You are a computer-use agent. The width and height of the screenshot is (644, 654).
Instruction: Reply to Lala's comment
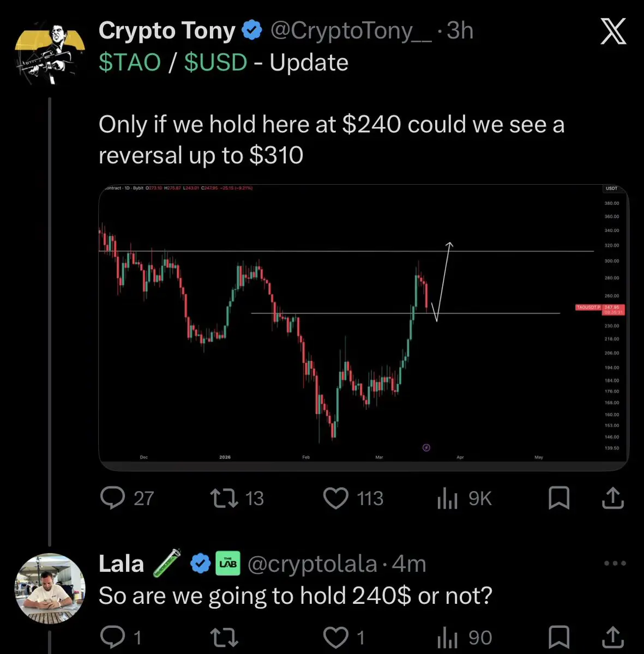[122, 638]
